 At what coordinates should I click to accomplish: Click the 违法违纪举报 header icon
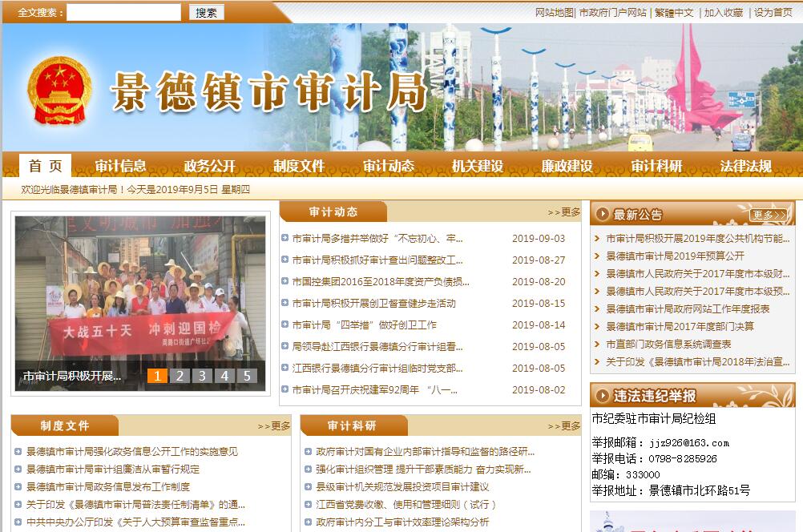[x=603, y=396]
